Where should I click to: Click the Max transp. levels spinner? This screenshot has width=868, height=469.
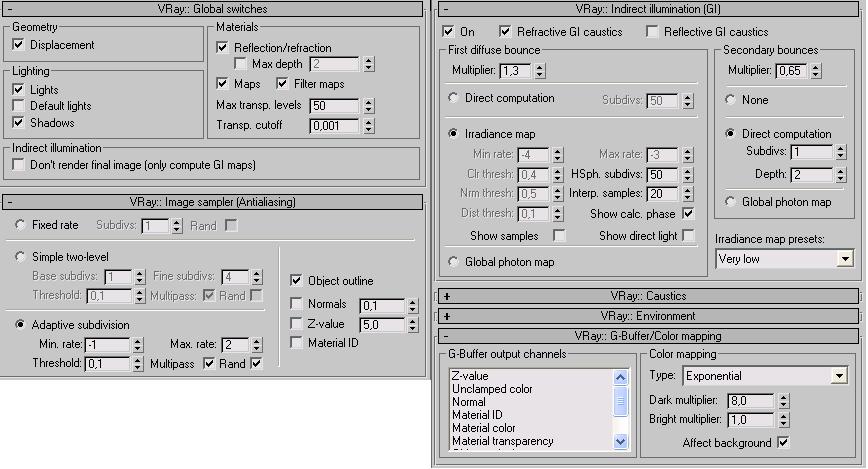click(369, 106)
